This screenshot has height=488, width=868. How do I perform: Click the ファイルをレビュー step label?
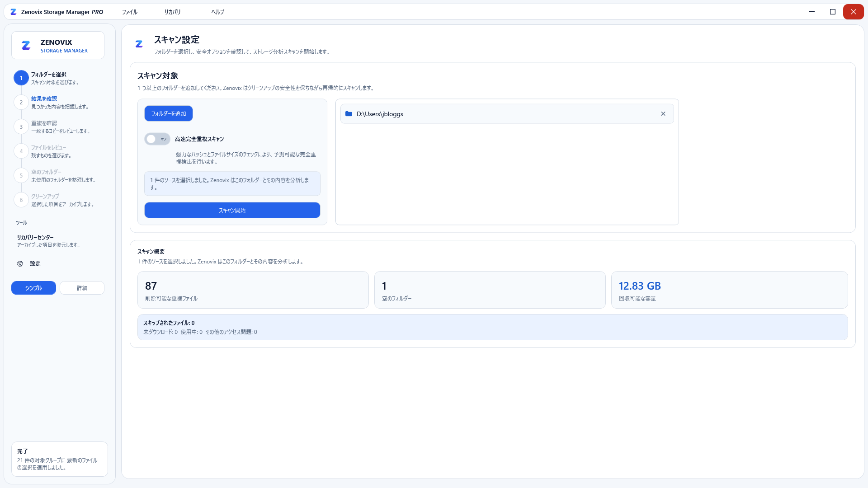coord(49,148)
